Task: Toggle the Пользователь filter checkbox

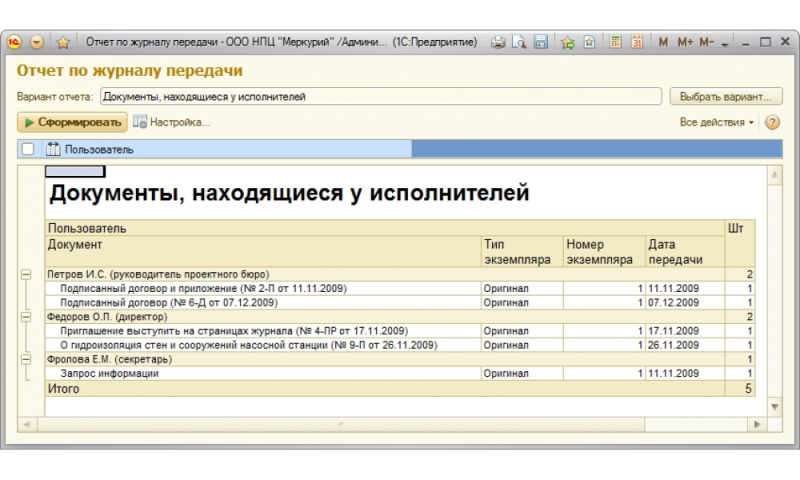Action: pos(28,149)
